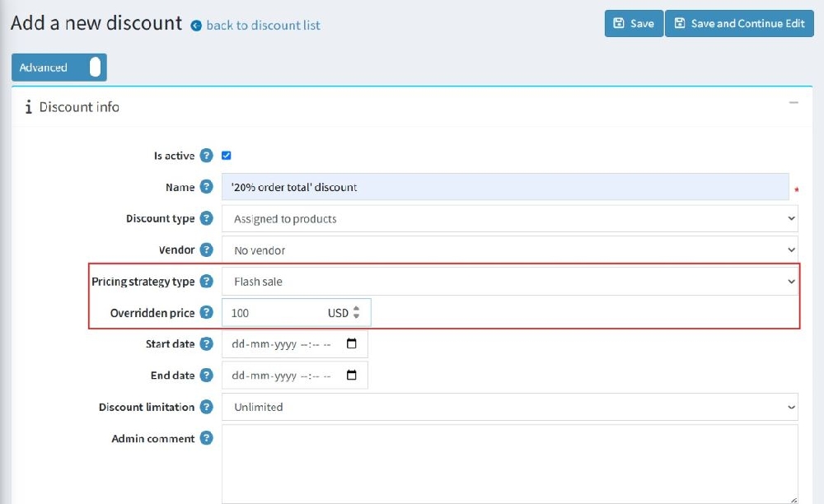Click the help icon next to Overridden price
This screenshot has height=504, width=824.
coord(207,312)
